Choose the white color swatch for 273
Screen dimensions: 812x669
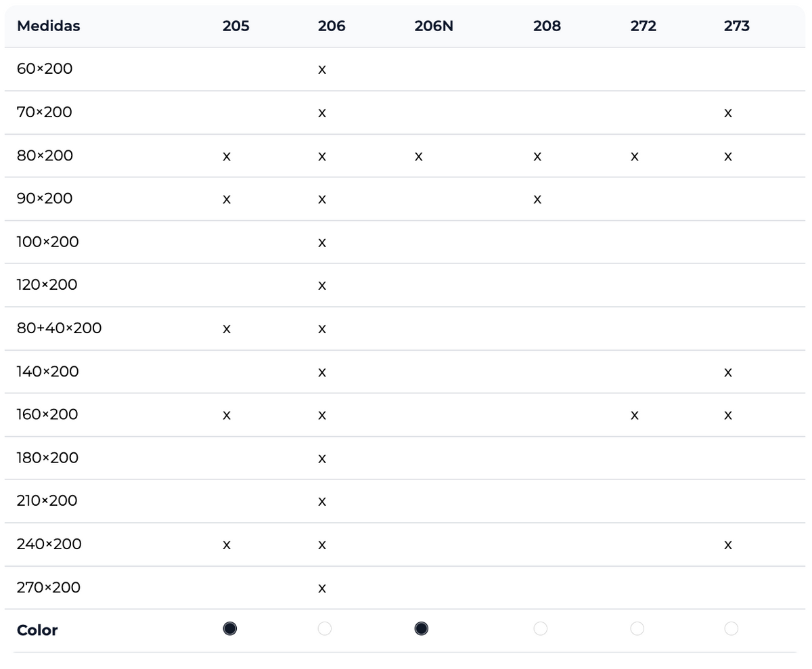pyautogui.click(x=731, y=629)
